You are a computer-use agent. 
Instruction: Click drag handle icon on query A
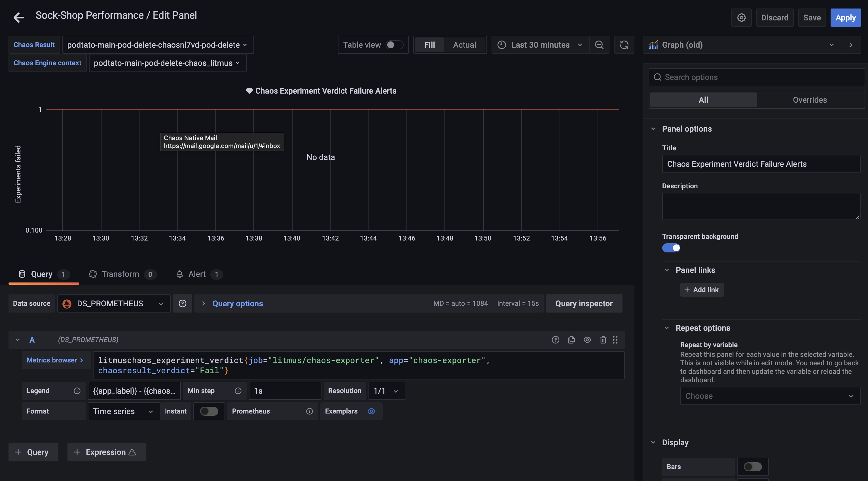coord(615,340)
